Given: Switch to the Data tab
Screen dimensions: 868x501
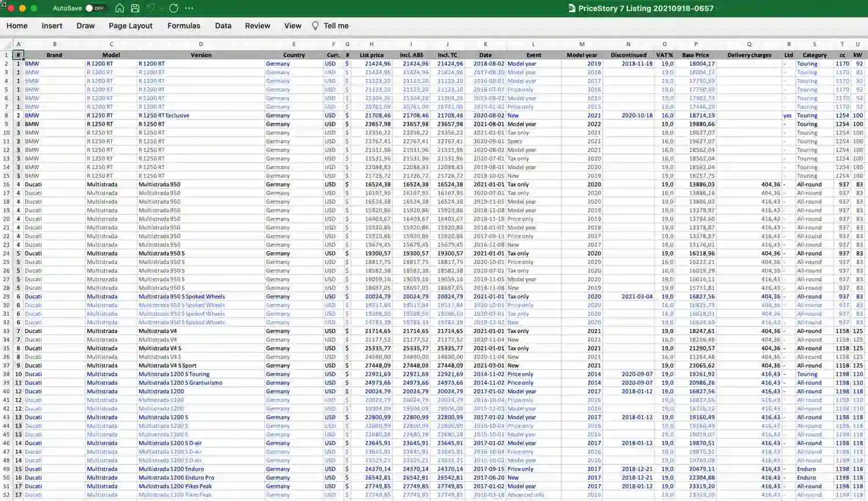Looking at the screenshot, I should click(x=223, y=26).
